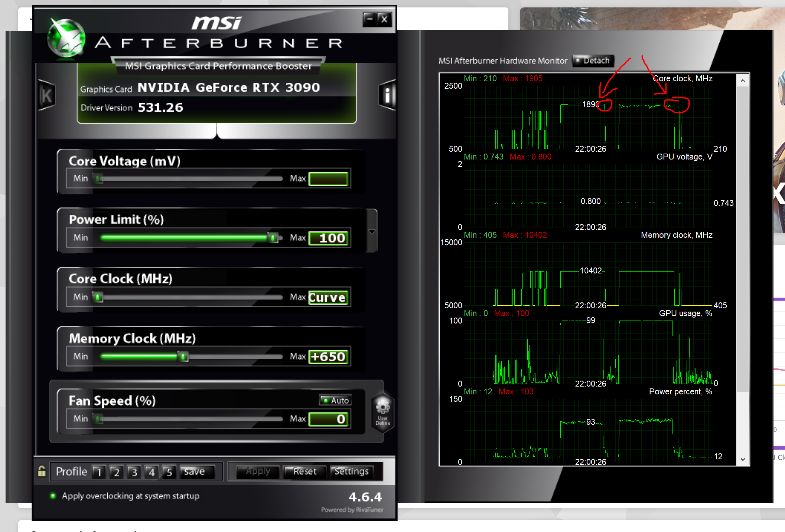The image size is (785, 532).
Task: Toggle the profile lock padlock icon
Action: click(42, 471)
